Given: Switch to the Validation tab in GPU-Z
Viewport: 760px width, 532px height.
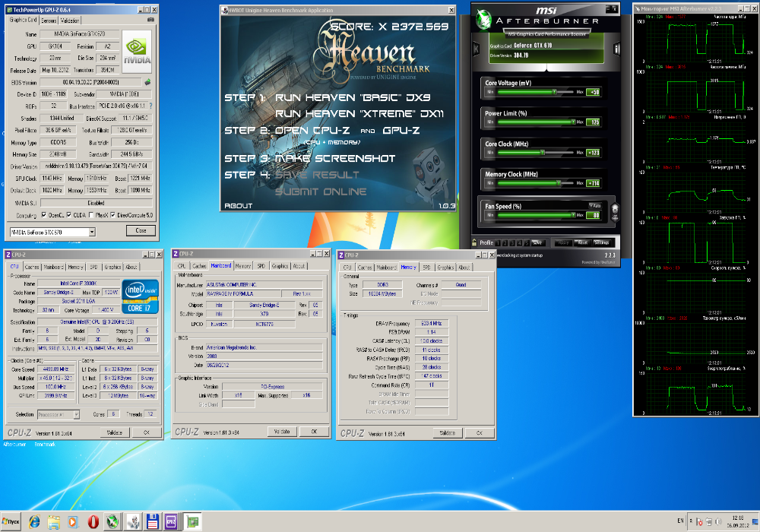Looking at the screenshot, I should [x=70, y=21].
